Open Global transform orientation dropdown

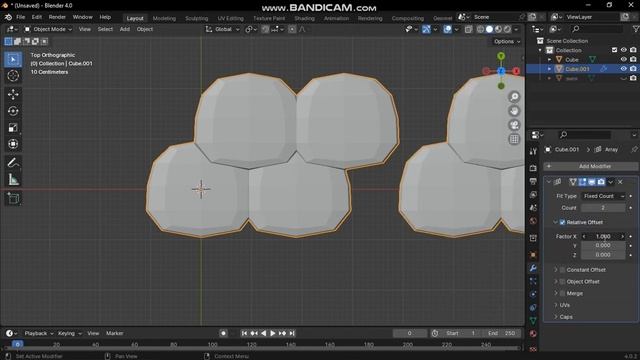(222, 29)
